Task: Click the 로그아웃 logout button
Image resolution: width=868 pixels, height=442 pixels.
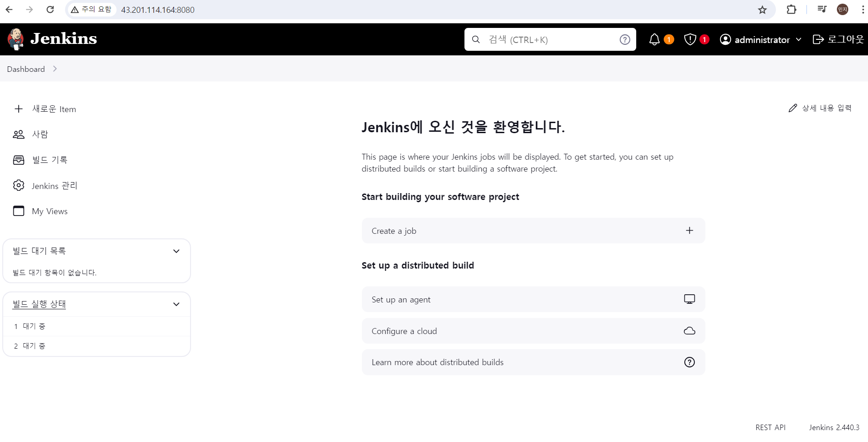Action: (838, 39)
